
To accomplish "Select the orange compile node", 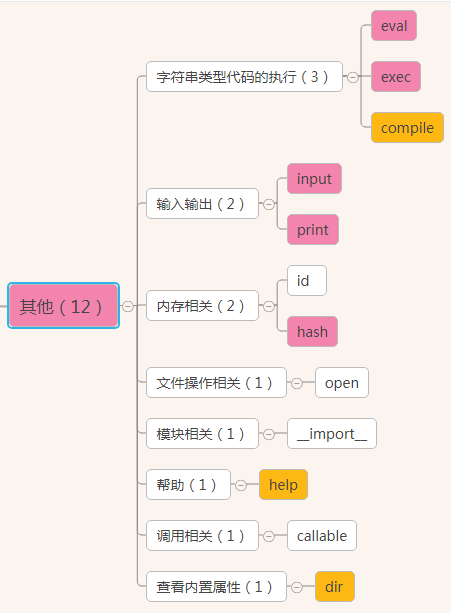I will [x=407, y=128].
